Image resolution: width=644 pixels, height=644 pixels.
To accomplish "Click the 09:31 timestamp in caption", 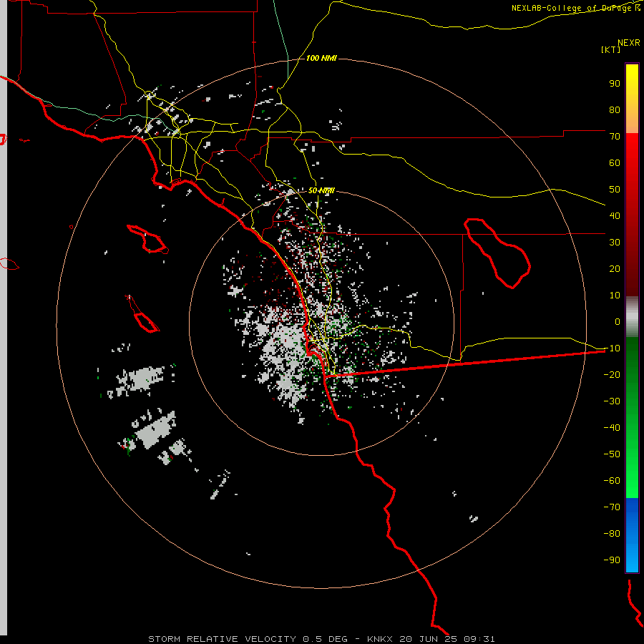I will [x=479, y=639].
